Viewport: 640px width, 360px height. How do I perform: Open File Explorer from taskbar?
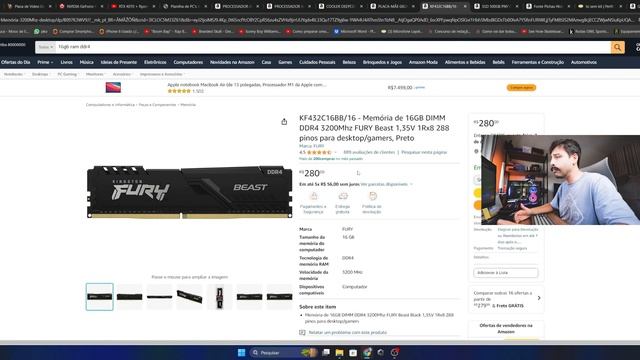(339, 352)
